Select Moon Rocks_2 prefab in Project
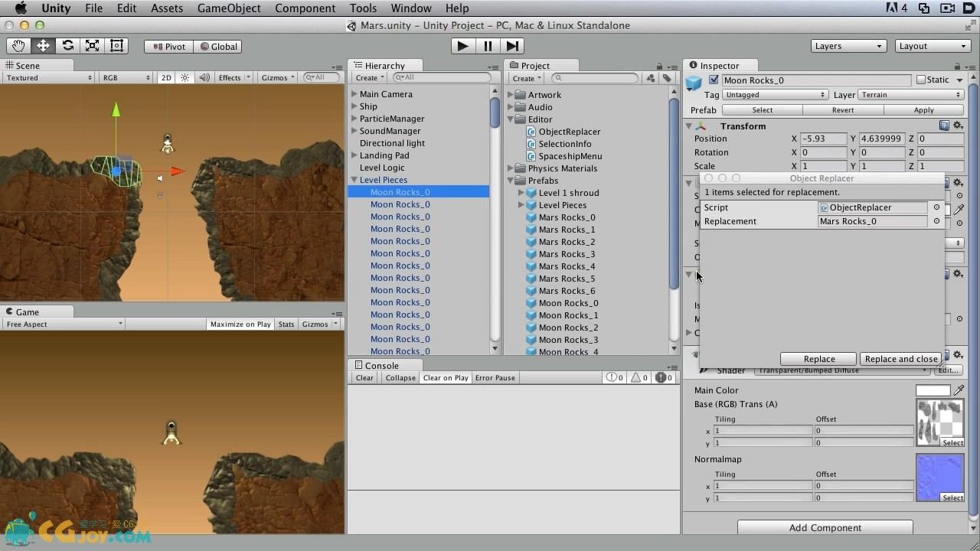Image resolution: width=980 pixels, height=551 pixels. tap(567, 328)
